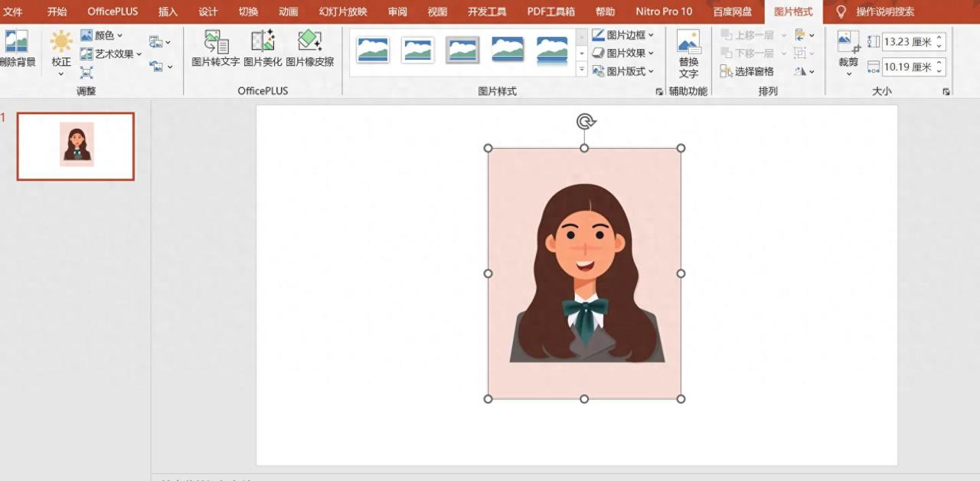Open the 大小 size dialog launcher
This screenshot has height=481, width=980.
[x=946, y=92]
